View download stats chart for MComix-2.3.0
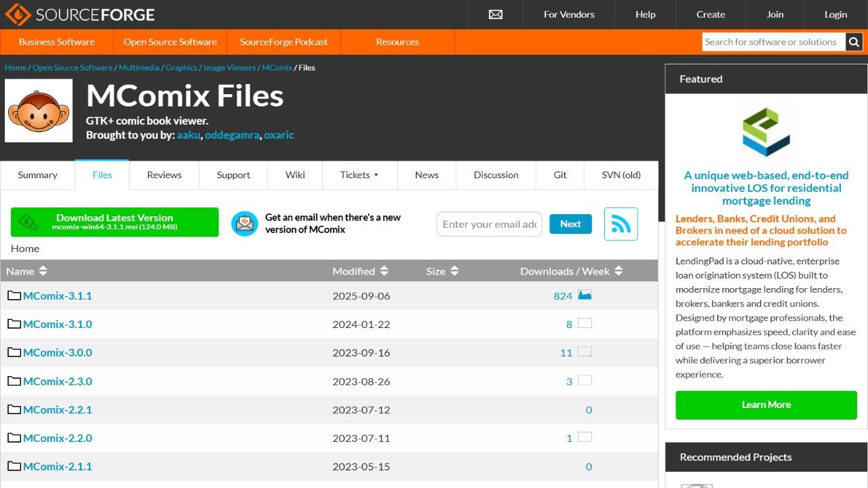The height and width of the screenshot is (488, 868). point(585,380)
